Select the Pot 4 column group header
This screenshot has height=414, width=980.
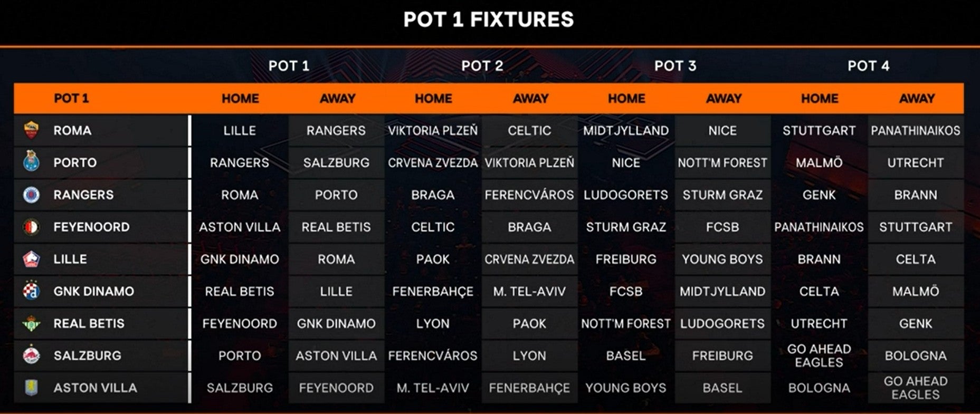(x=868, y=66)
